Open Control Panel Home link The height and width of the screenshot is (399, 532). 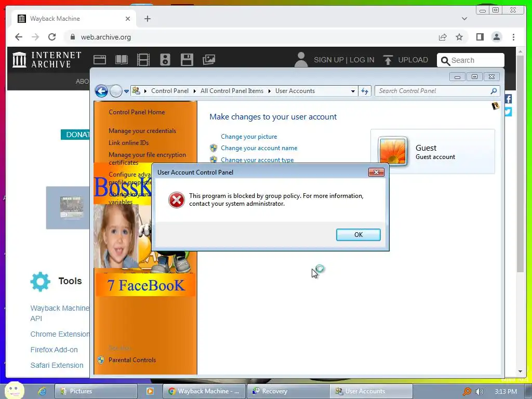click(x=137, y=112)
